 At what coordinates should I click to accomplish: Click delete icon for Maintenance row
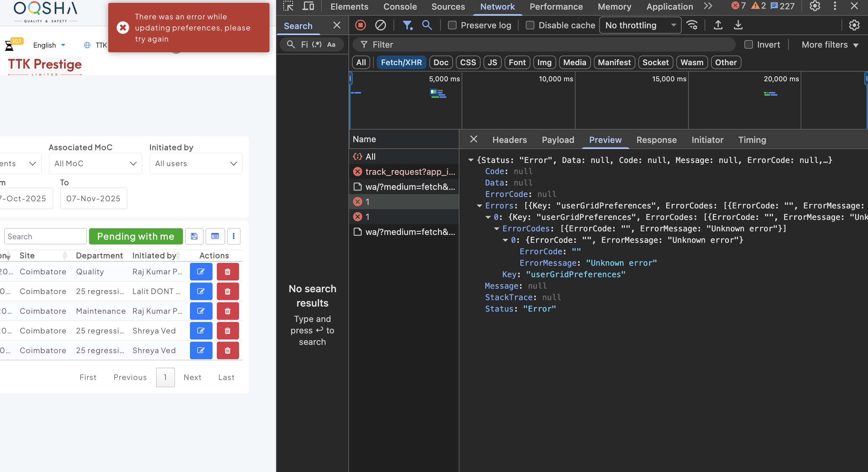coord(228,311)
